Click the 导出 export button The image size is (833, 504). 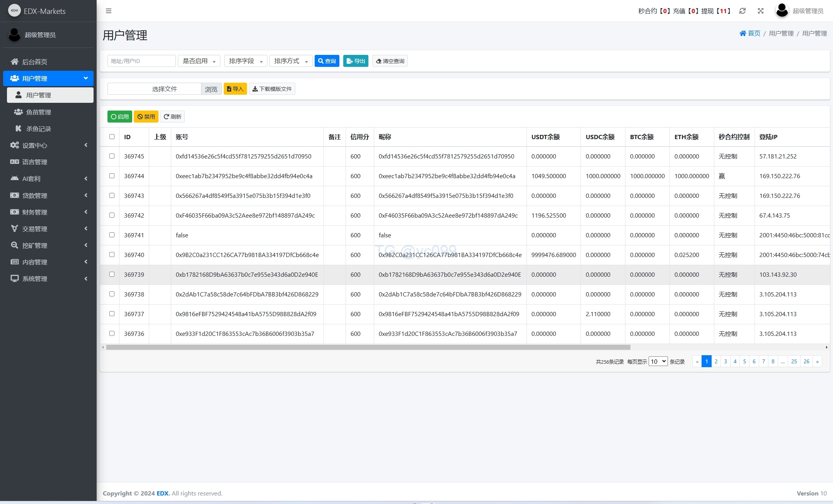click(x=356, y=61)
